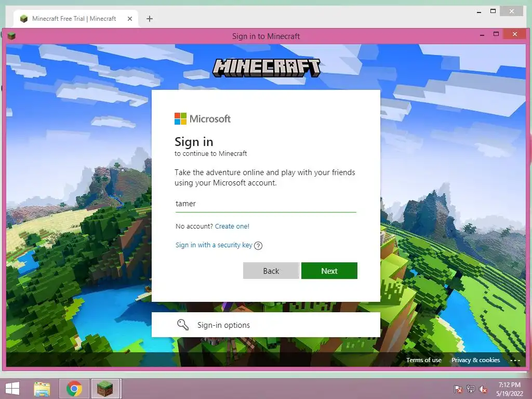Open the Action Center flag tray icon
Screen dimensions: 532x399
pyautogui.click(x=458, y=389)
